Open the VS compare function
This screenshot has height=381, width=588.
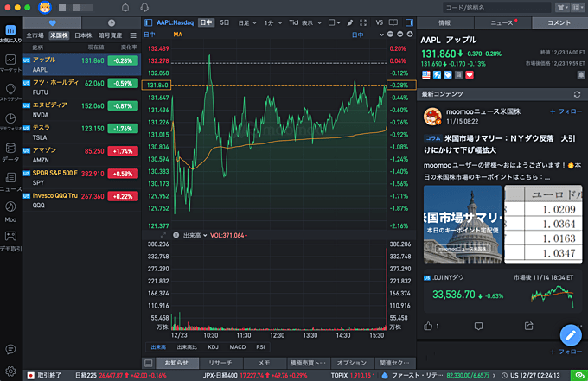point(379,22)
